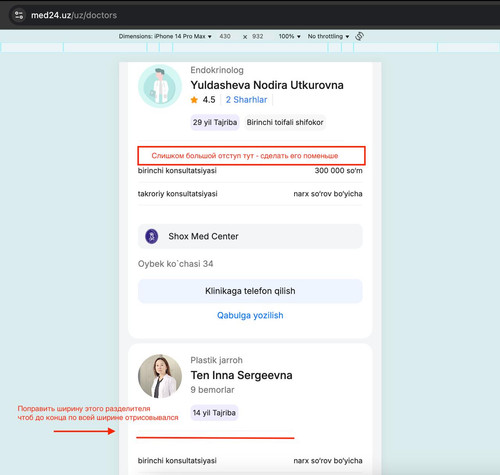Open the Dimensions iPhone 14 Pro Max dropdown
500x475 pixels.
[165, 36]
